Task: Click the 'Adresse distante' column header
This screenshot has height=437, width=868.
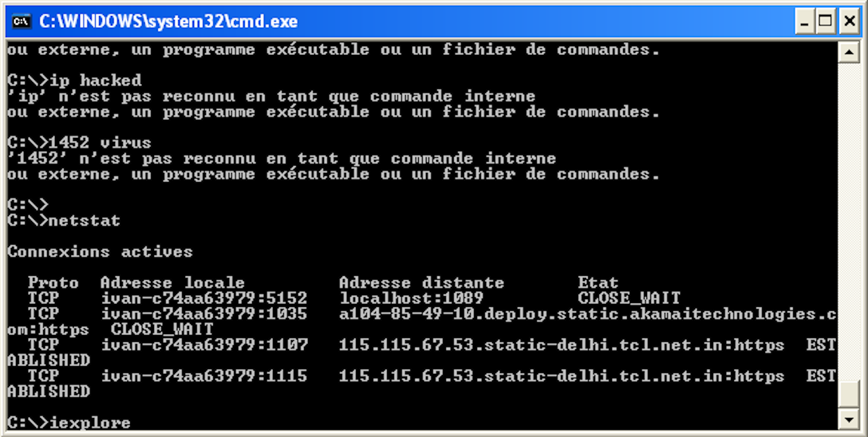Action: click(422, 283)
